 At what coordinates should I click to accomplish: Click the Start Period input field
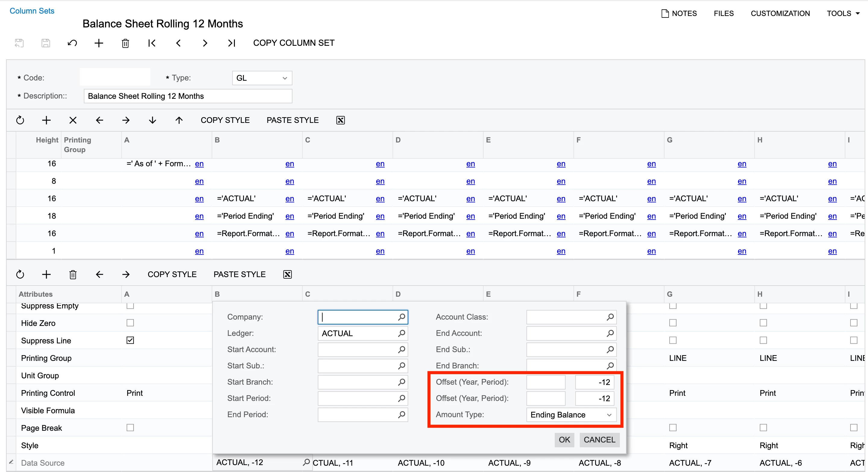click(363, 399)
